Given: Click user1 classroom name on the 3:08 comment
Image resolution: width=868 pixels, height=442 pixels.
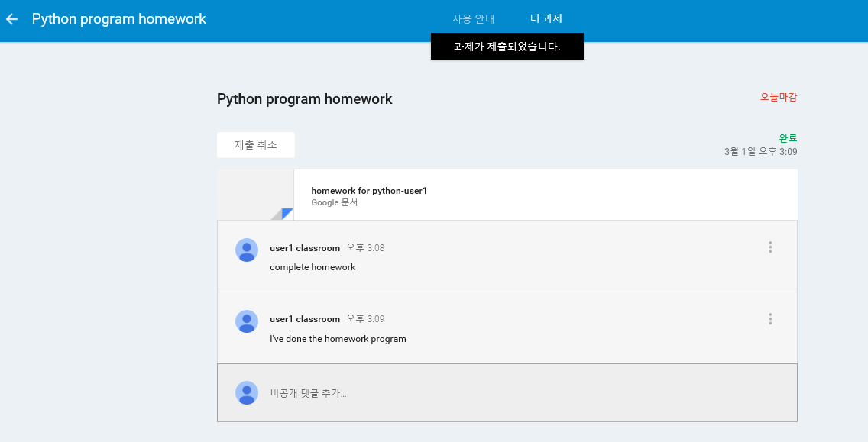Looking at the screenshot, I should [305, 248].
